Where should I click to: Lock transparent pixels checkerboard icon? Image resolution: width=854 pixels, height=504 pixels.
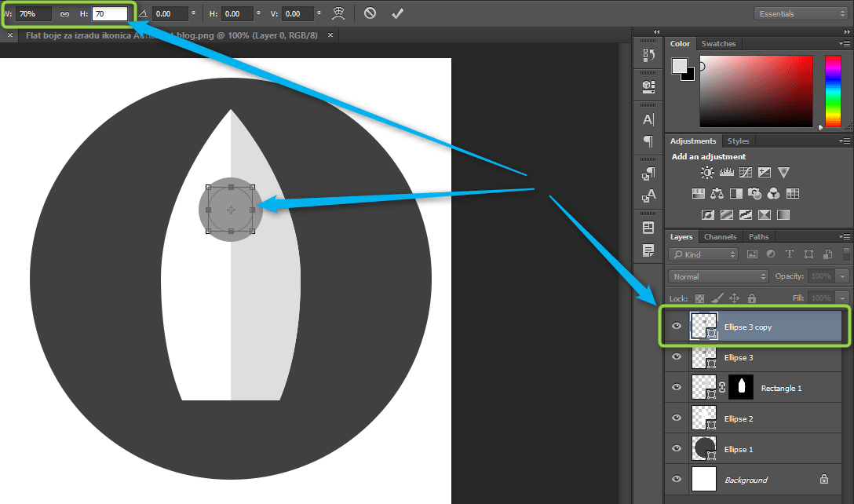tap(700, 298)
